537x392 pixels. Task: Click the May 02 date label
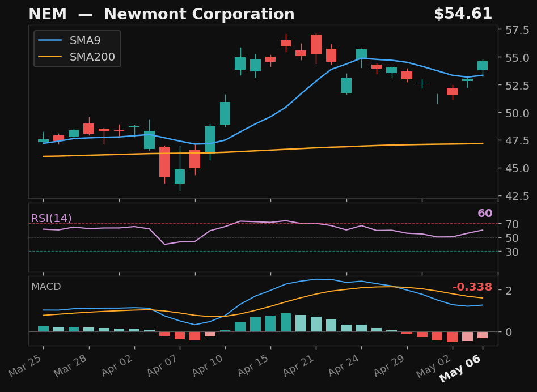click(434, 365)
